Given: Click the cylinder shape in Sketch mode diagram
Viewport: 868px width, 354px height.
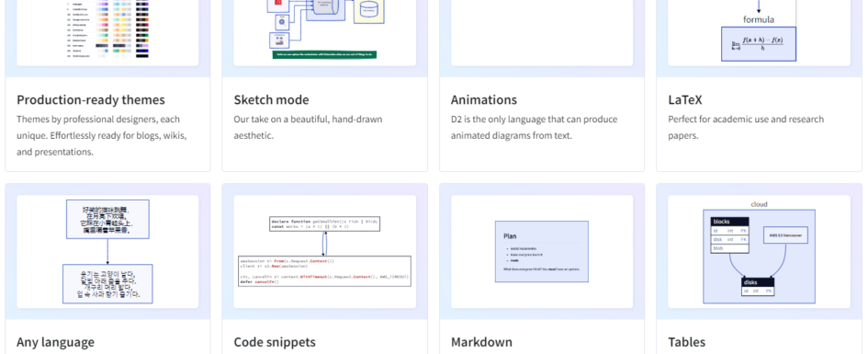Looking at the screenshot, I should pos(369,9).
